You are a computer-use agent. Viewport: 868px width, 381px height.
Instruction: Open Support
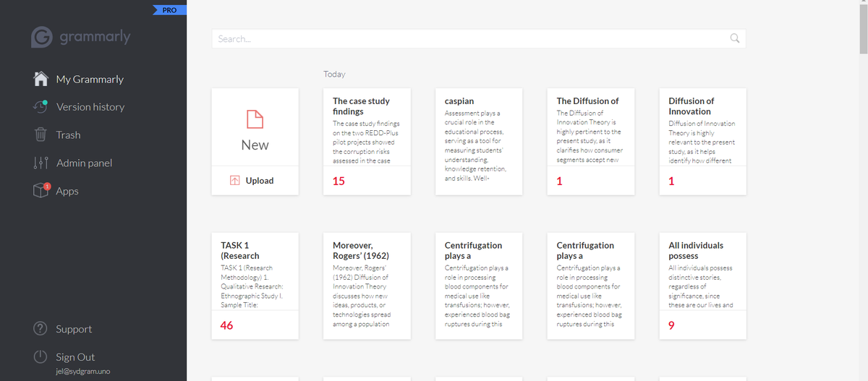(74, 329)
